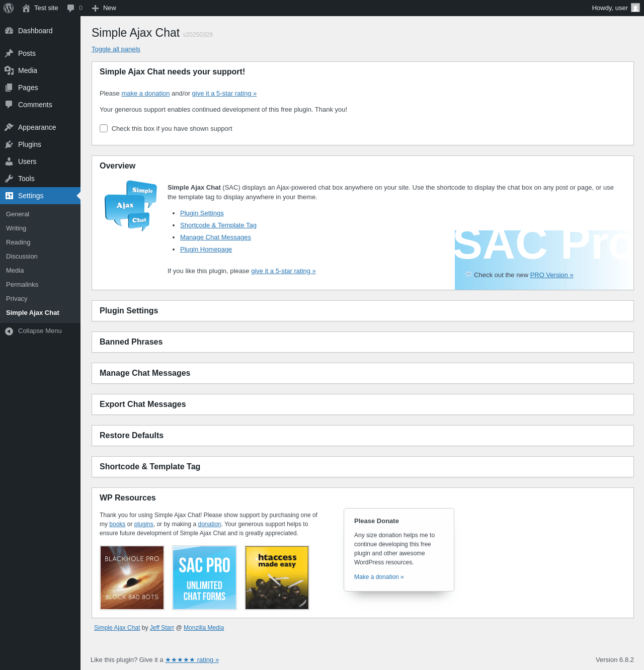The image size is (644, 670).
Task: Click the PRO Version link
Action: tap(551, 275)
